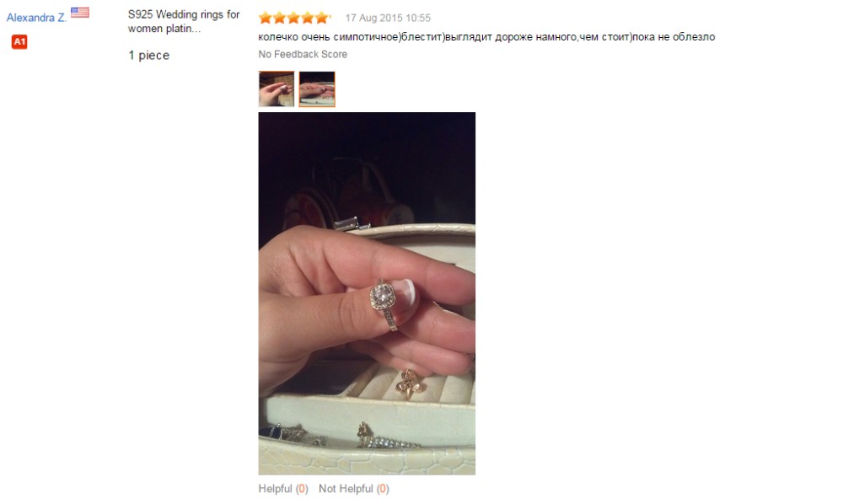This screenshot has height=504, width=843.
Task: Click the red A1 buyer level badge
Action: [x=19, y=42]
